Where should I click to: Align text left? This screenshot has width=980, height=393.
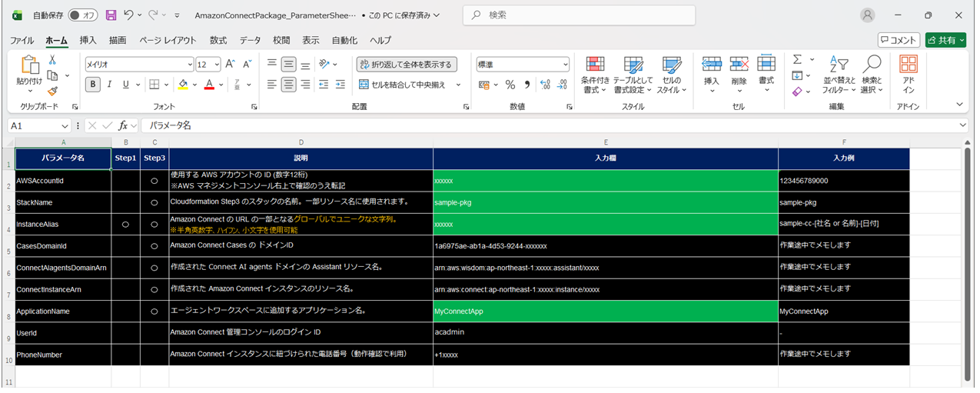click(x=272, y=85)
